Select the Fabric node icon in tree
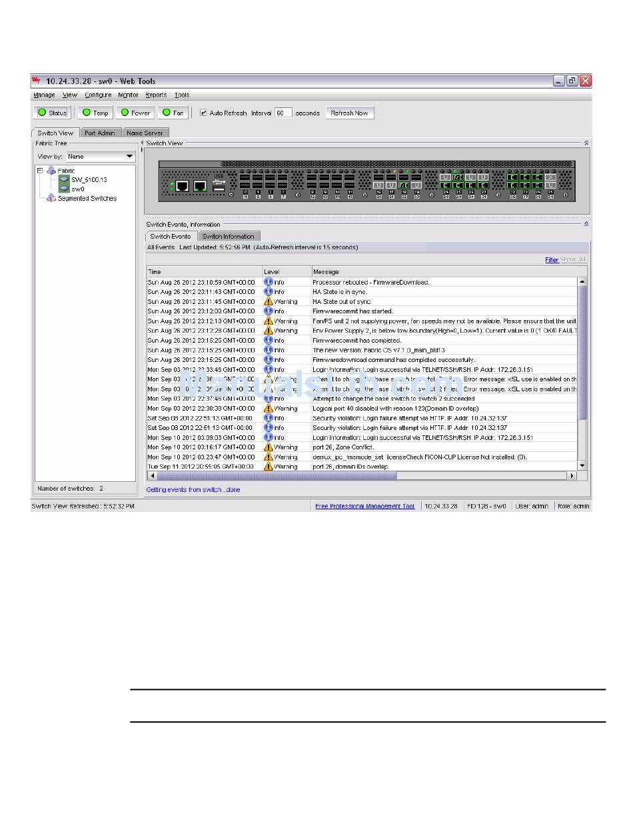This screenshot has width=633, height=840. pyautogui.click(x=51, y=171)
